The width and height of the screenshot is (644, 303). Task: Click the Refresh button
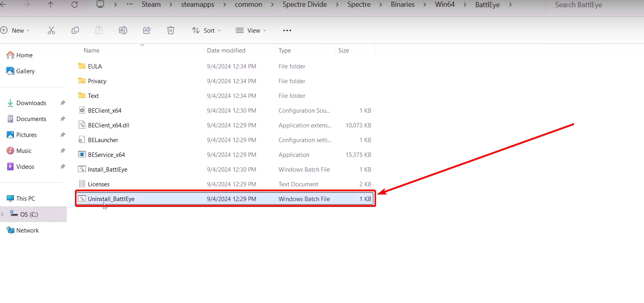(74, 5)
